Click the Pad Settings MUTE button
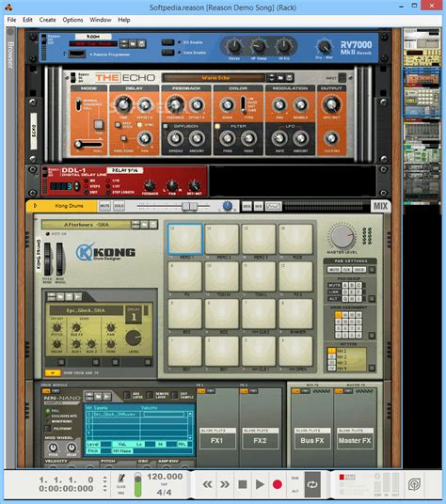 (x=334, y=270)
